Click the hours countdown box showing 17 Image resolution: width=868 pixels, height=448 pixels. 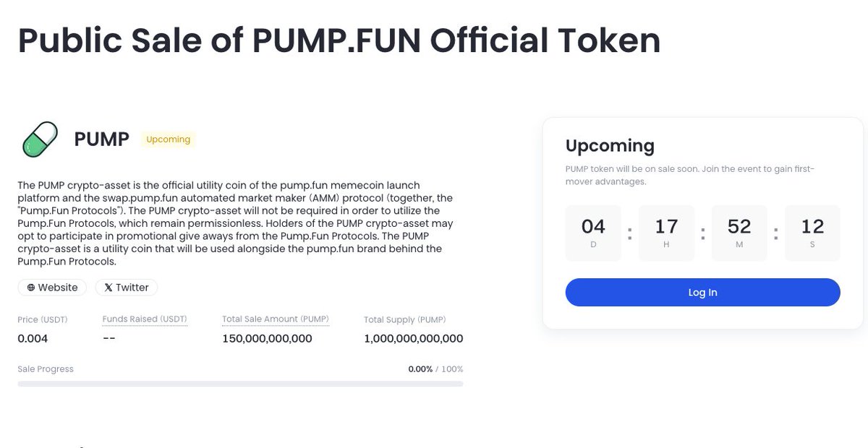tap(666, 233)
